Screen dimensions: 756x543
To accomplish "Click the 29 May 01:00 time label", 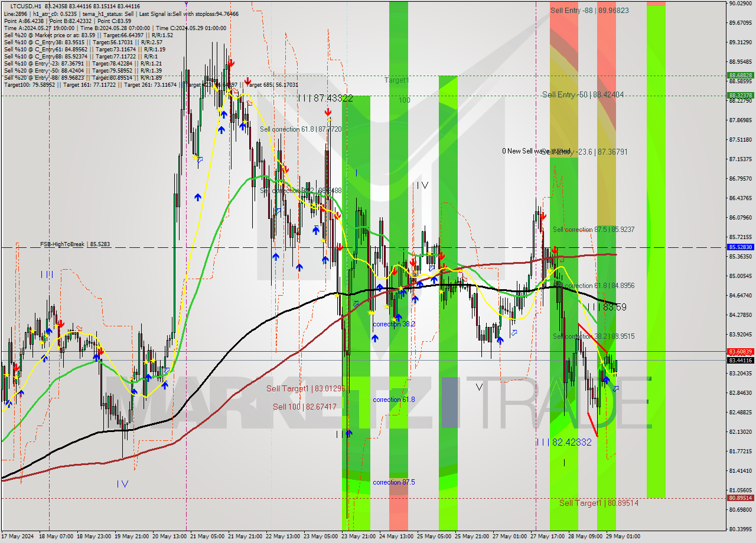I will click(624, 537).
